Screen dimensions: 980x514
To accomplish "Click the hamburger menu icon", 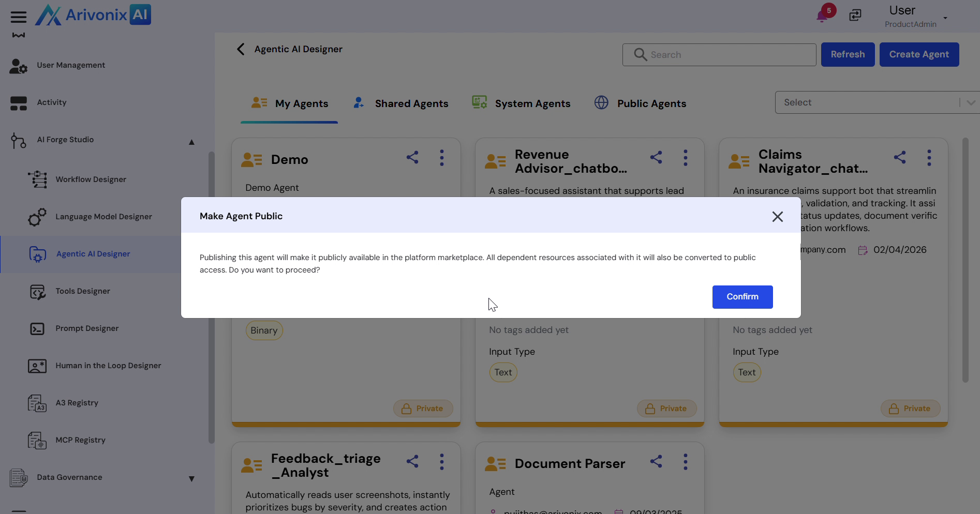I will coord(19,17).
